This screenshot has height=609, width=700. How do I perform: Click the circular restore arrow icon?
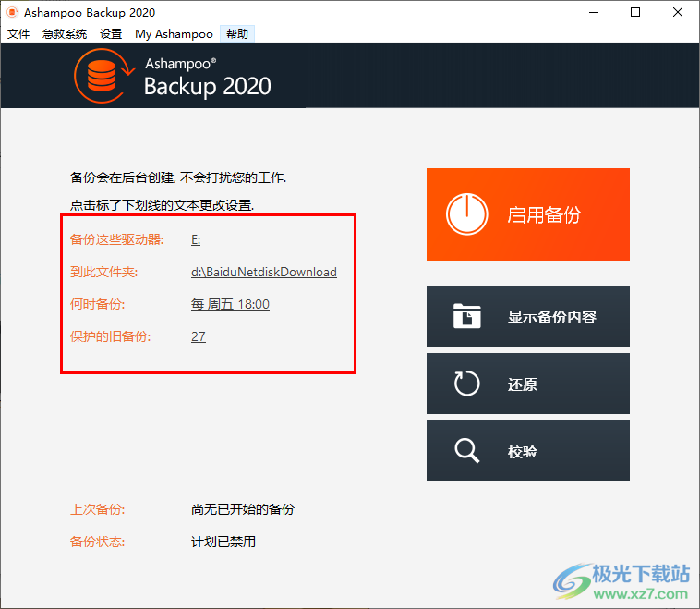466,384
